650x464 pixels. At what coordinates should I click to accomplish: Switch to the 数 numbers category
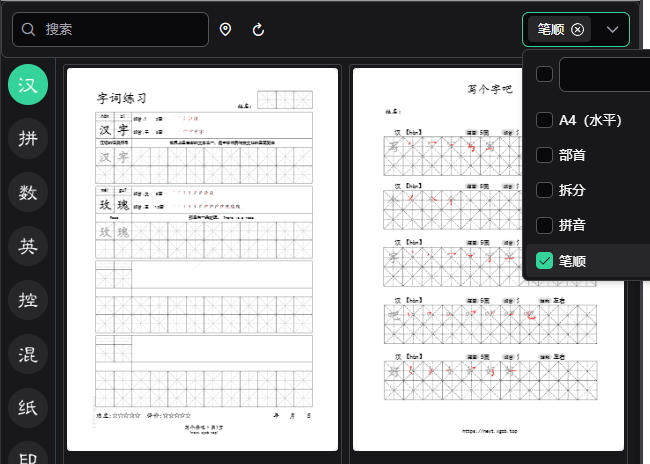28,192
